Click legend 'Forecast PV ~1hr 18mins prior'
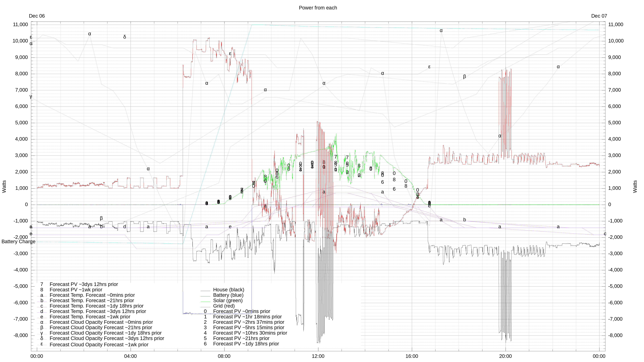The width and height of the screenshot is (644, 362). tap(247, 317)
